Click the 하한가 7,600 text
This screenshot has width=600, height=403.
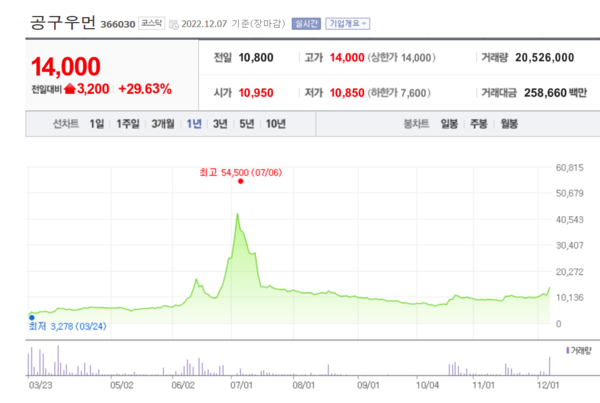(x=399, y=93)
